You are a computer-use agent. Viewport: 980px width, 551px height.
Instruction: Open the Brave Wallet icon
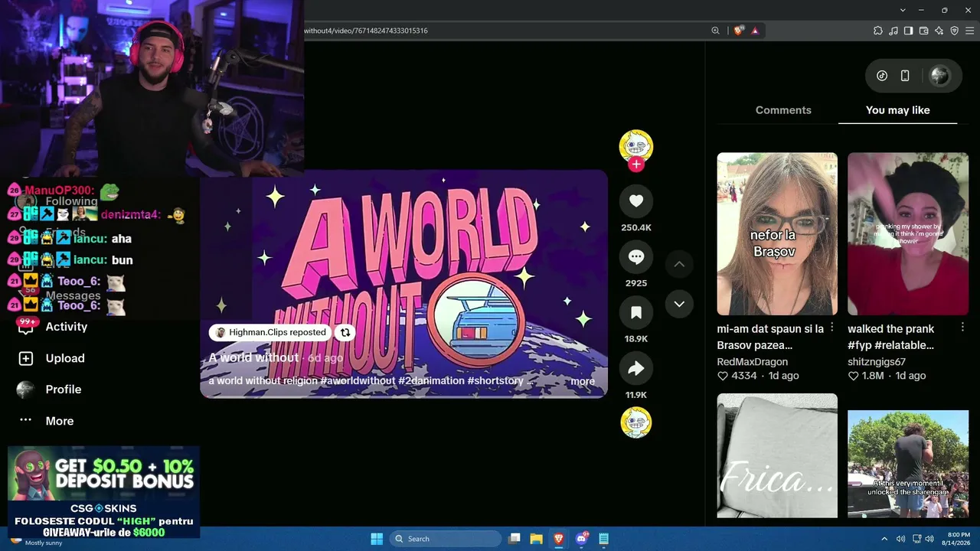click(x=923, y=31)
